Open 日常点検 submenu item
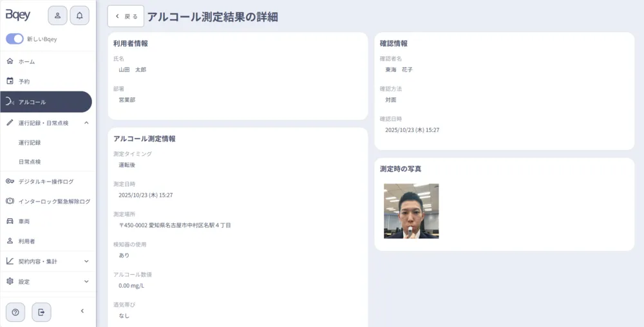This screenshot has width=644, height=327. pyautogui.click(x=30, y=162)
